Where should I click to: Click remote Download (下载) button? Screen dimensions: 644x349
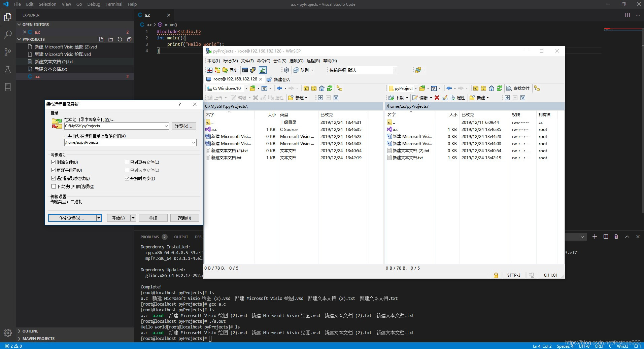[x=396, y=98]
